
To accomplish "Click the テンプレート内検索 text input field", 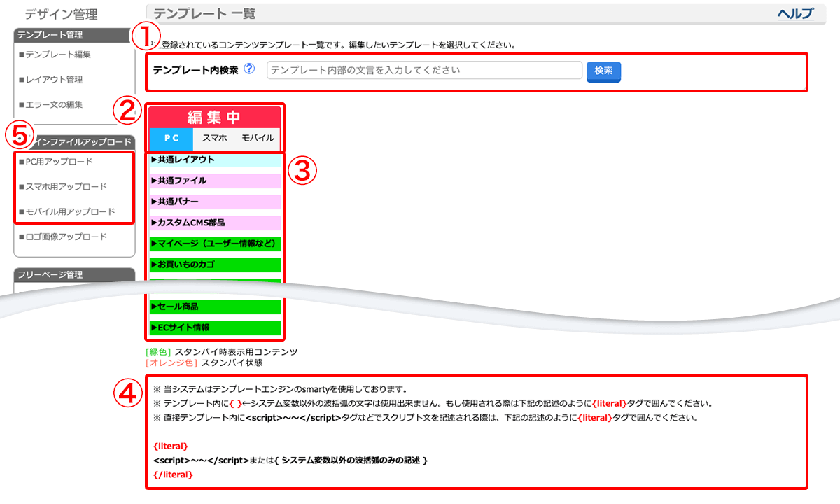I will pyautogui.click(x=424, y=70).
